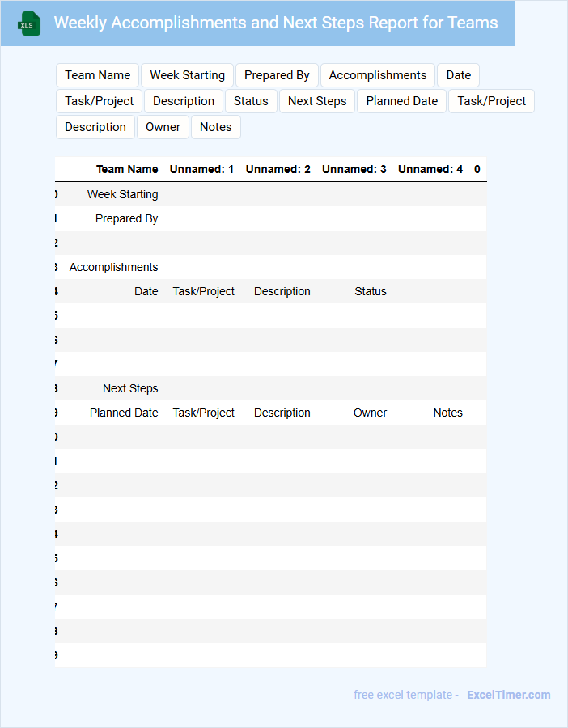
Task: Click the Unnamed: 1 column header
Action: [201, 170]
